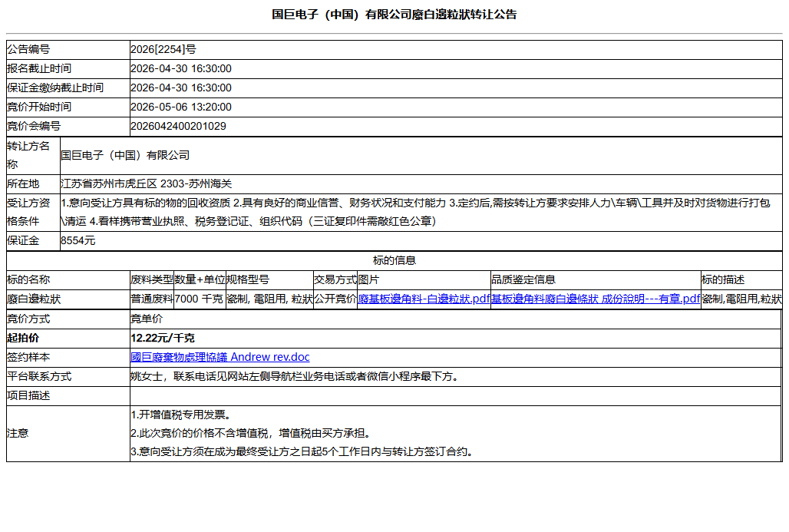
Task: Click note 1.开增值税专用发票
Action: (x=181, y=415)
